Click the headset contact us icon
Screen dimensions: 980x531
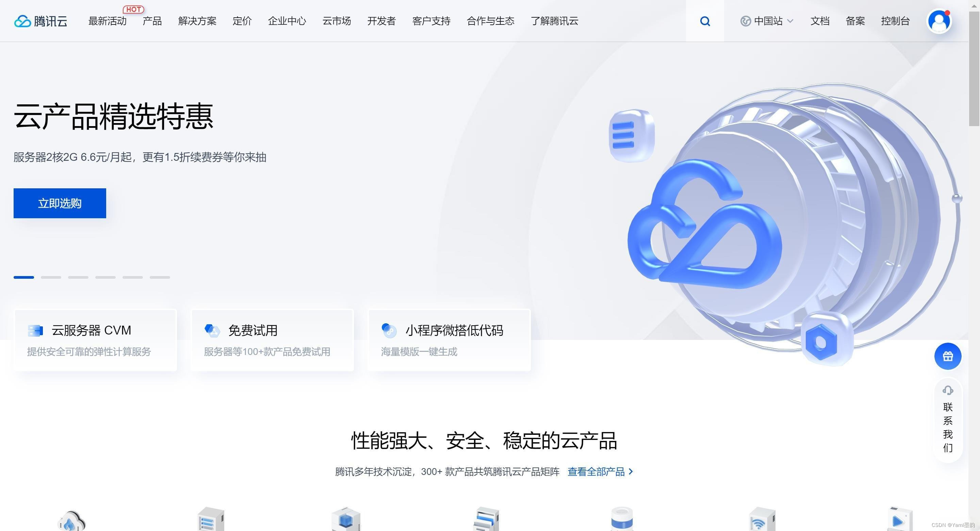(x=947, y=390)
